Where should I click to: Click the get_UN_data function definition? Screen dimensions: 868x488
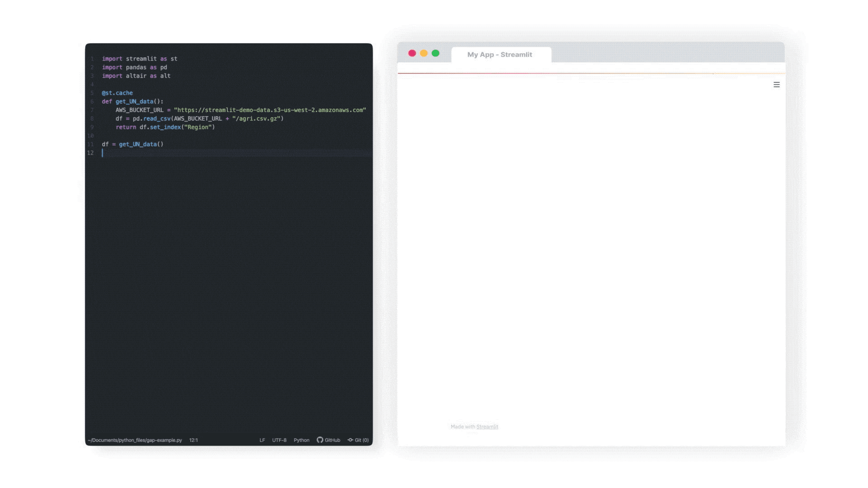point(134,101)
